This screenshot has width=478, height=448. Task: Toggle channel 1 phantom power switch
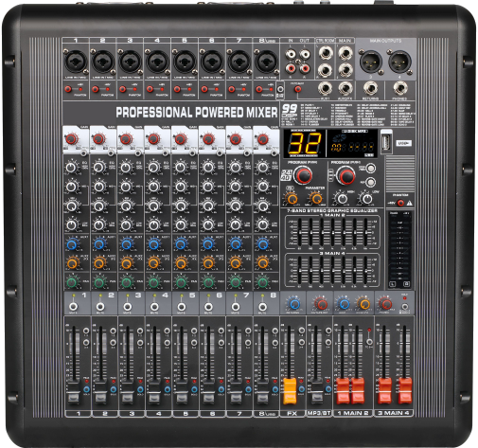point(68,89)
